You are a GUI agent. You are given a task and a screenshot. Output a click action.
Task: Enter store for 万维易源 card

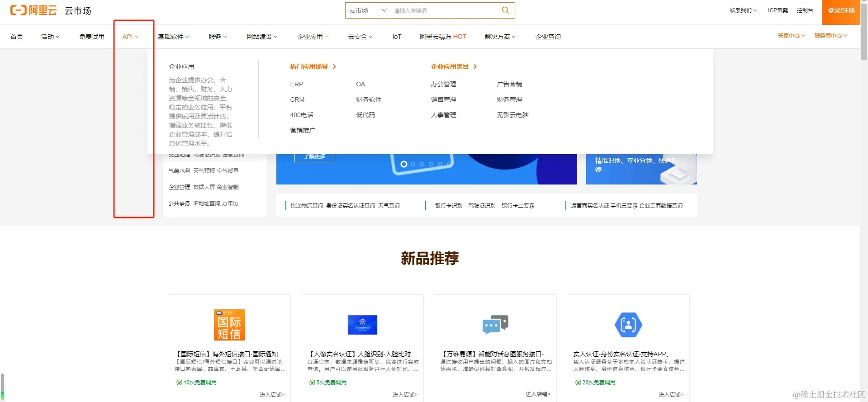click(x=538, y=395)
